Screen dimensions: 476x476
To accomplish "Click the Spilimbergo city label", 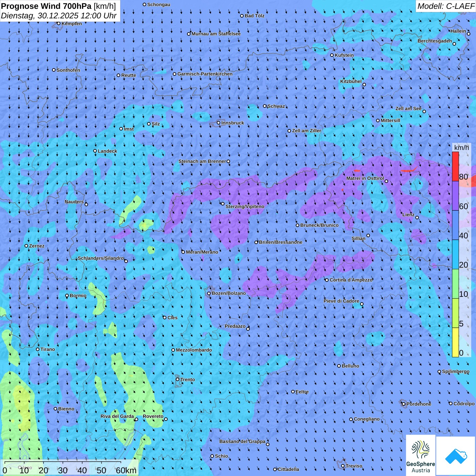I will [x=456, y=371].
